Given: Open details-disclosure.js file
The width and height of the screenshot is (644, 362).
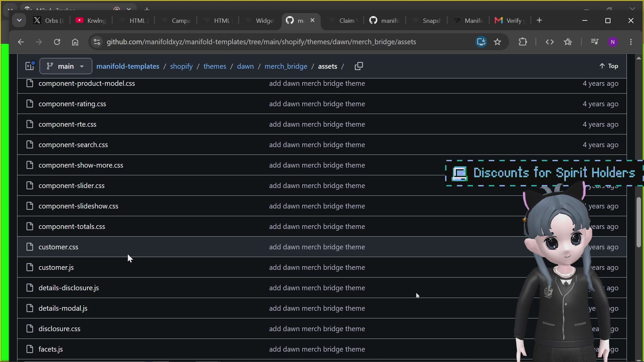Looking at the screenshot, I should point(68,288).
